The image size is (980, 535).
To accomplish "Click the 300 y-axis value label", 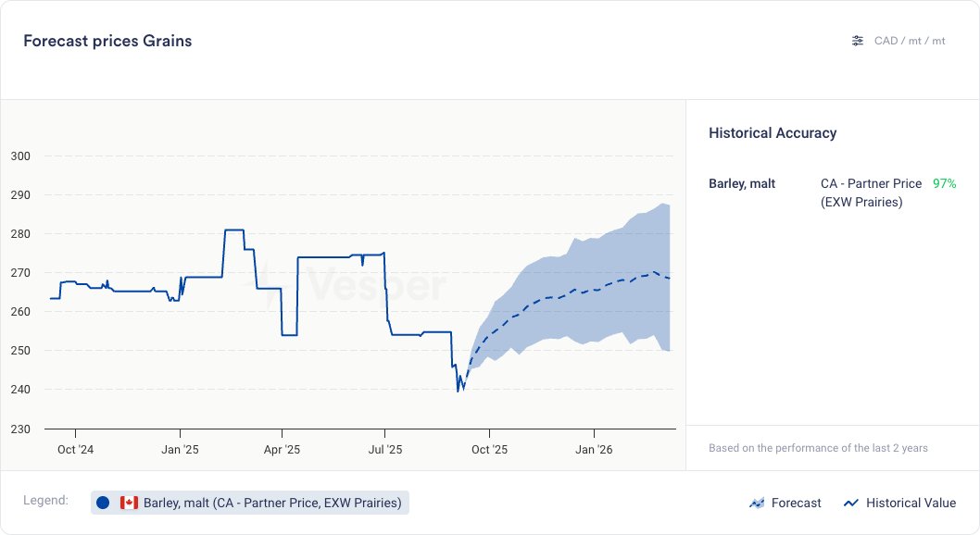I will 20,156.
